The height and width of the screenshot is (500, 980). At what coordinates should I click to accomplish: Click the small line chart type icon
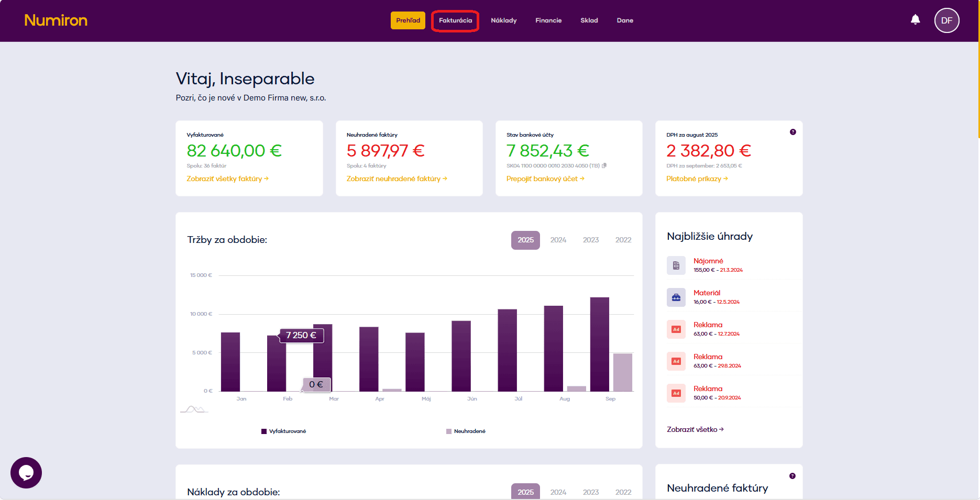[194, 409]
